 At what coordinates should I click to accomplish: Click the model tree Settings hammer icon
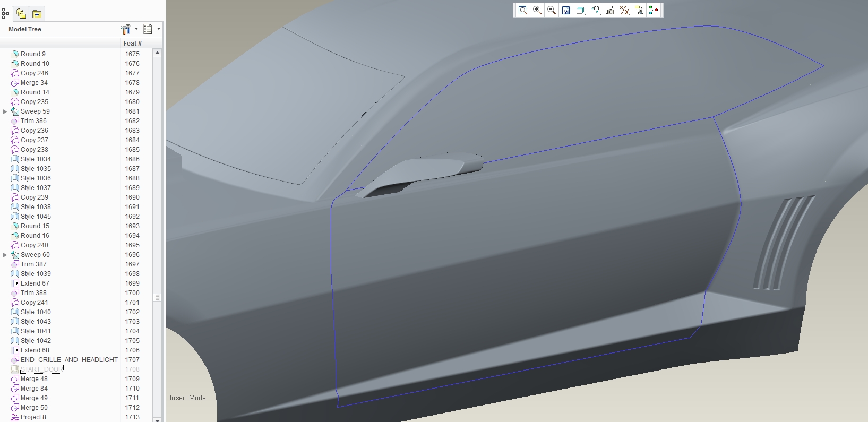point(125,29)
